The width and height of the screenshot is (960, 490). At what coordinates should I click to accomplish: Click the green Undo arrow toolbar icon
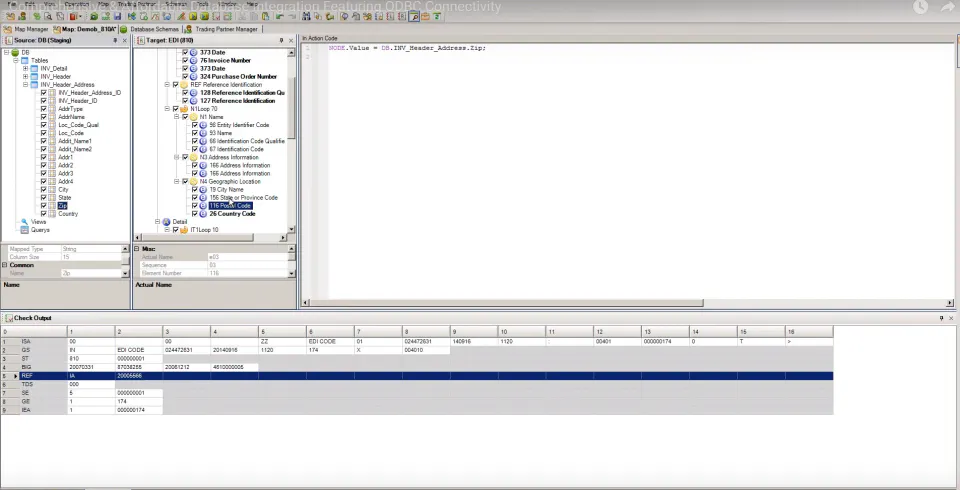click(x=279, y=17)
